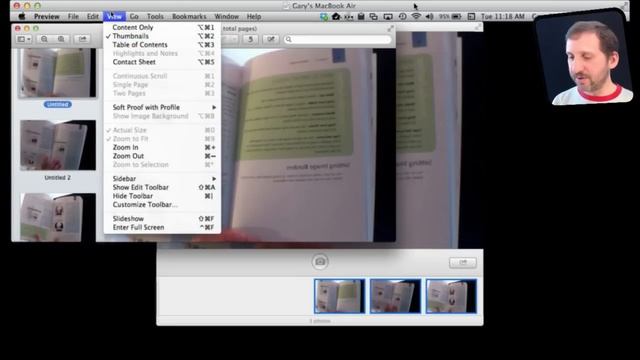
Task: Open the Bookmarks menu
Action: pyautogui.click(x=189, y=16)
